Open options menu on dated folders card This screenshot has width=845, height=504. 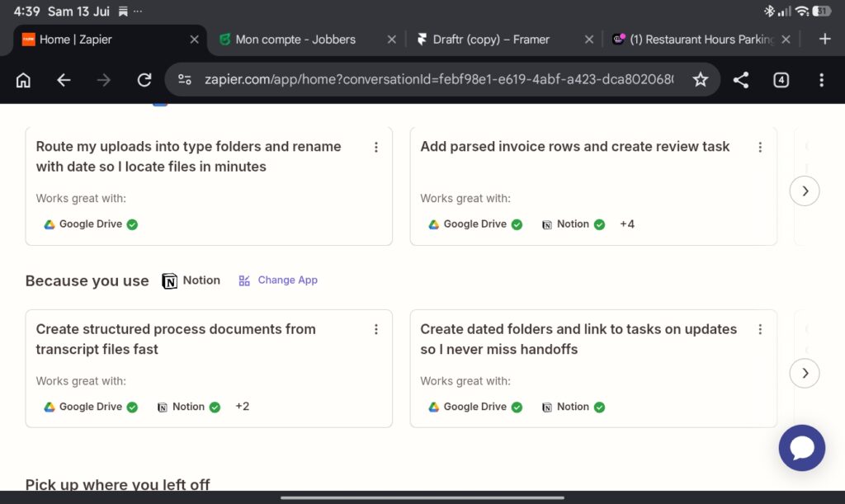click(x=760, y=329)
